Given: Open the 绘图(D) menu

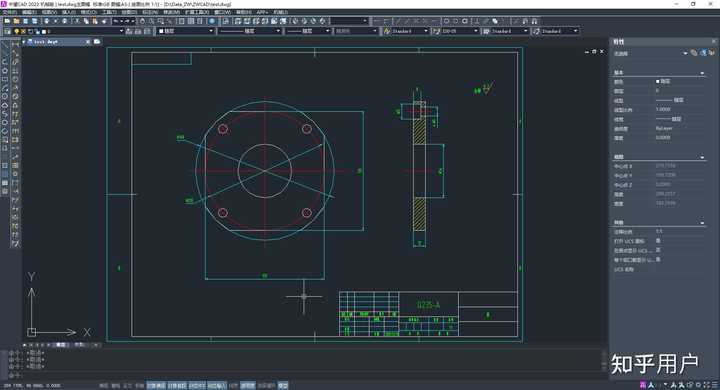Looking at the screenshot, I should (x=129, y=12).
